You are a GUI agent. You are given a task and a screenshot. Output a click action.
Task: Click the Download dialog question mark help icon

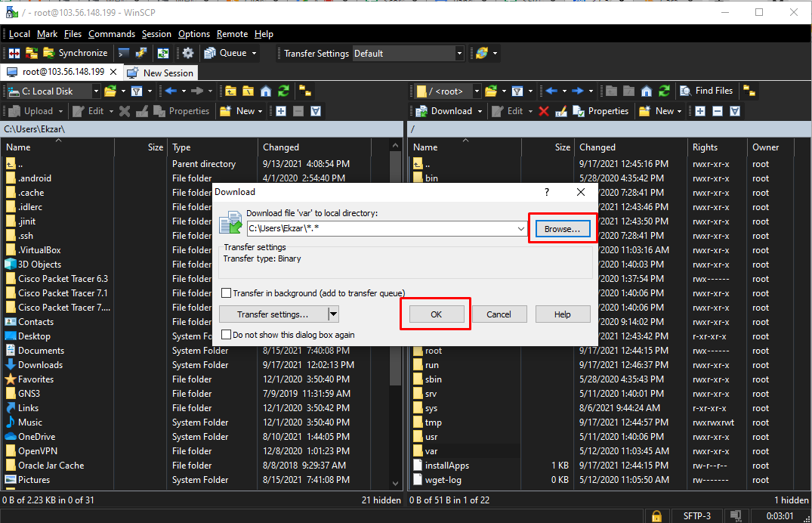coord(547,192)
